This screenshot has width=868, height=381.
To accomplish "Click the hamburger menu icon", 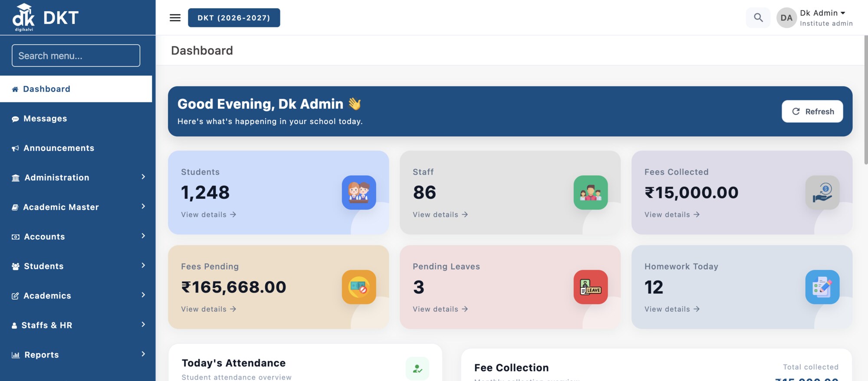I will [x=175, y=18].
